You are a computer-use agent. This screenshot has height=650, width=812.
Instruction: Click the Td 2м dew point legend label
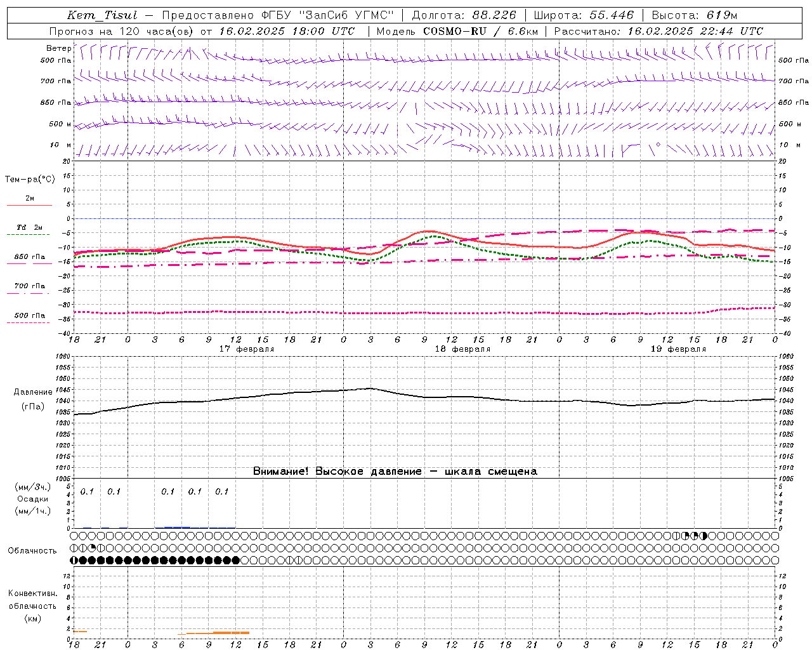coord(30,227)
